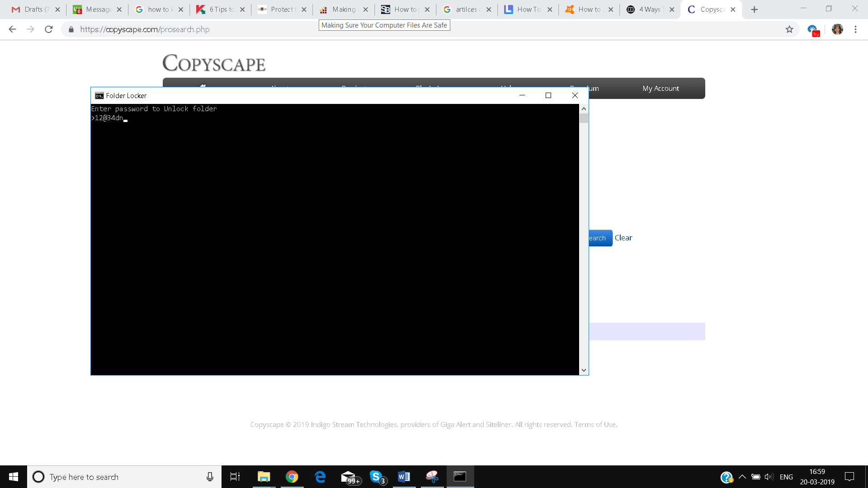868x488 pixels.
Task: Show hidden system tray icons
Action: (x=742, y=477)
